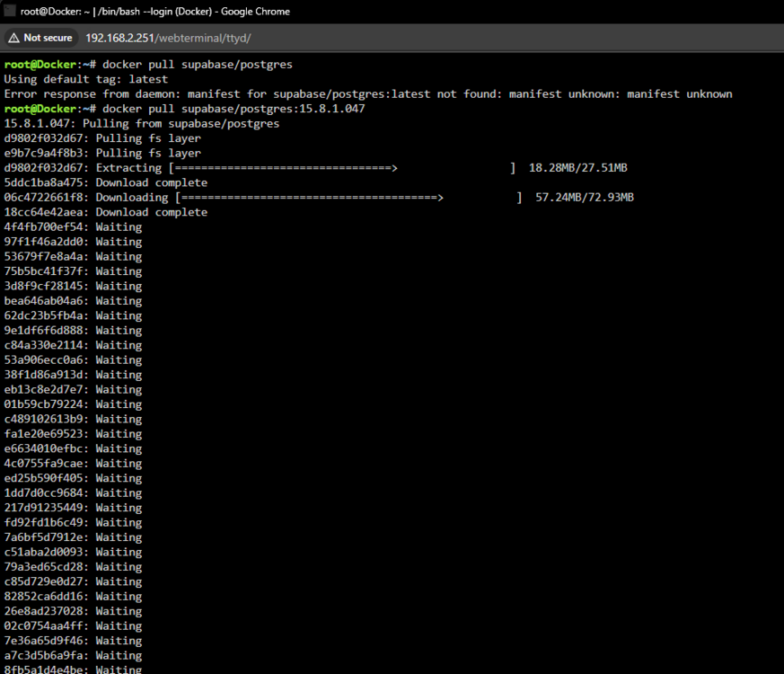This screenshot has width=784, height=674.
Task: Click layer ID 5ddc1ba8a475 Download complete
Action: pos(105,182)
